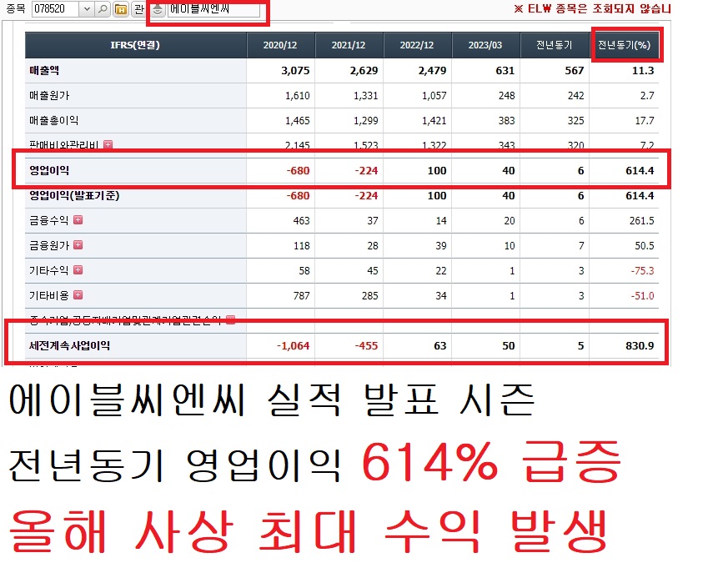Click the signal icon beside stock name
The height and width of the screenshot is (588, 728).
coord(158,9)
